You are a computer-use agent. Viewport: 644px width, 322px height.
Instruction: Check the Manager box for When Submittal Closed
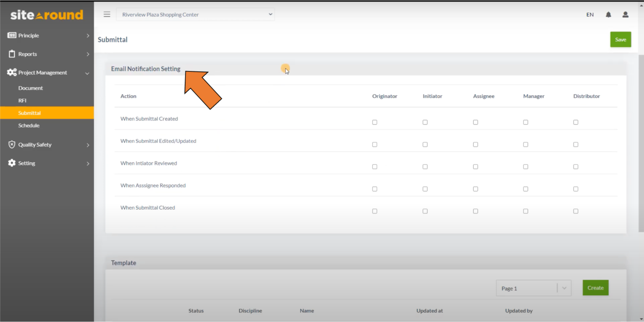point(526,211)
